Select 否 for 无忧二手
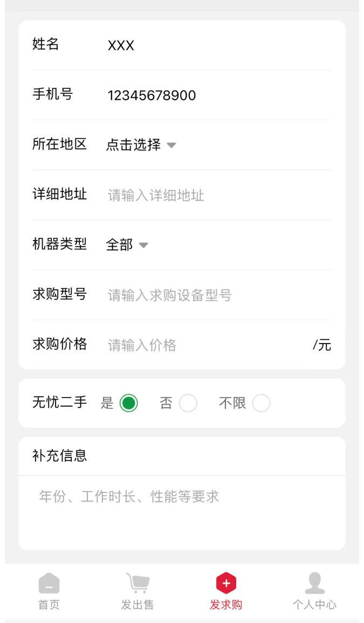The image size is (364, 623). (188, 403)
